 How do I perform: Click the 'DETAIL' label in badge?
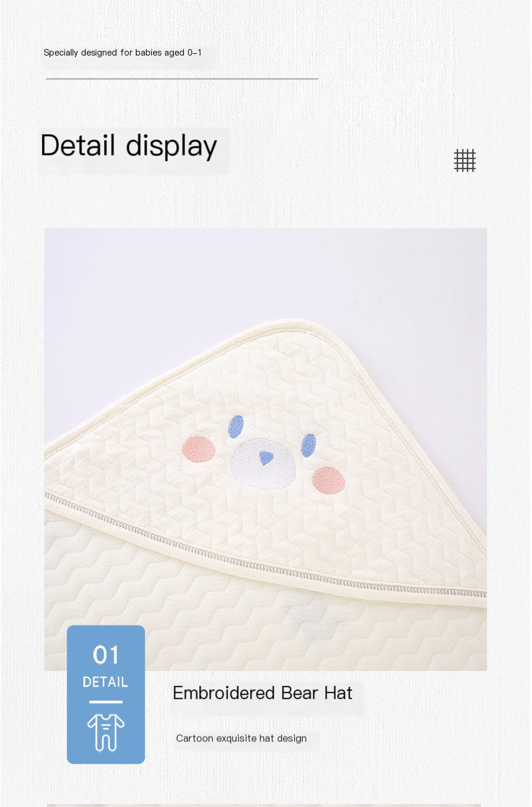coord(105,682)
